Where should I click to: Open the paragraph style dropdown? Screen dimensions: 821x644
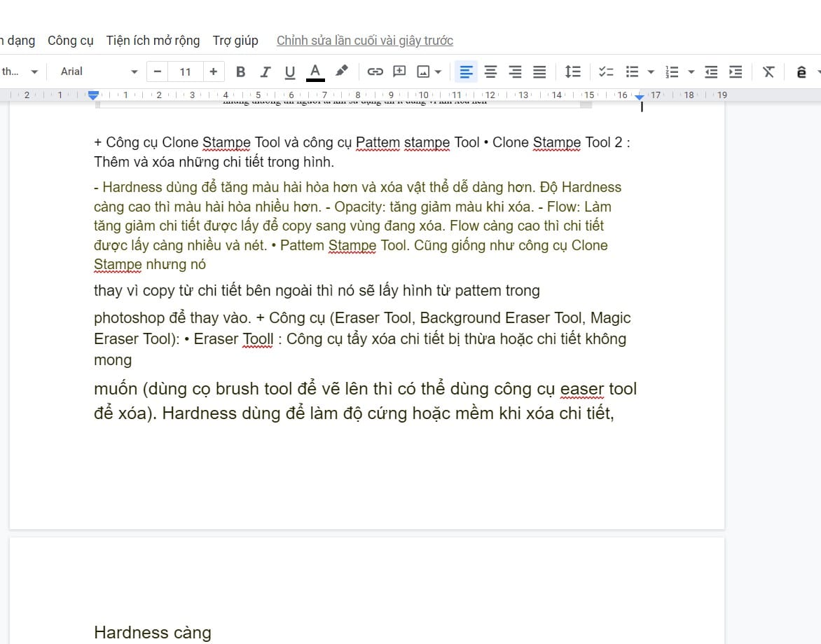tap(20, 71)
